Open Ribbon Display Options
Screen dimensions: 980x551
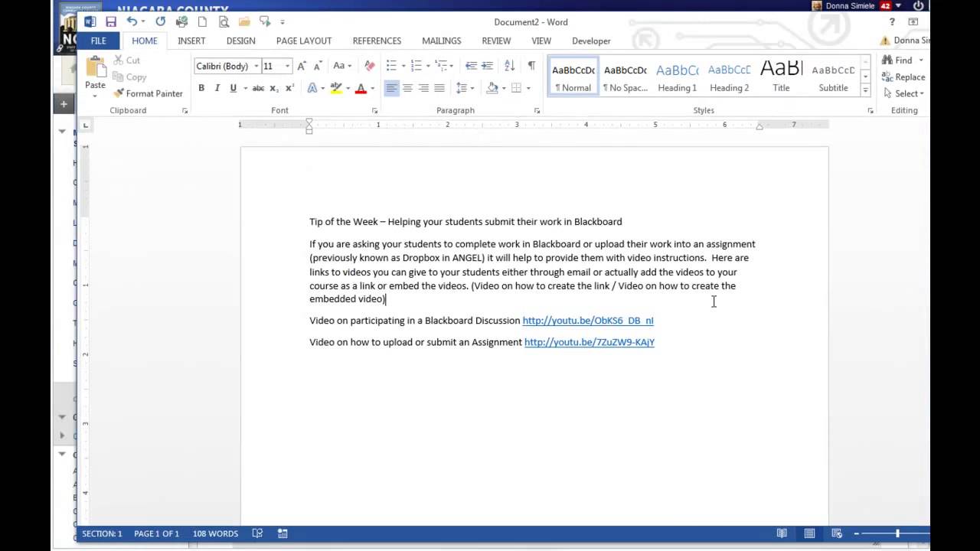point(913,22)
